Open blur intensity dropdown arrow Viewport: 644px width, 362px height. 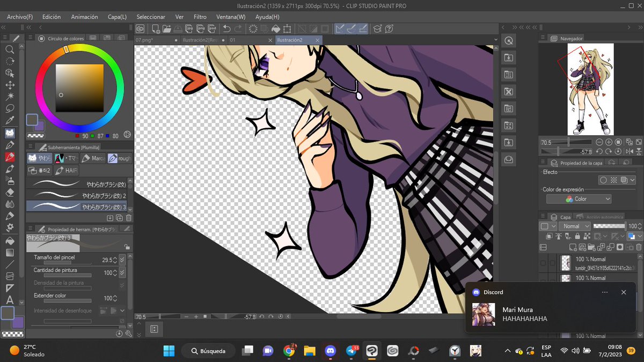tap(122, 311)
